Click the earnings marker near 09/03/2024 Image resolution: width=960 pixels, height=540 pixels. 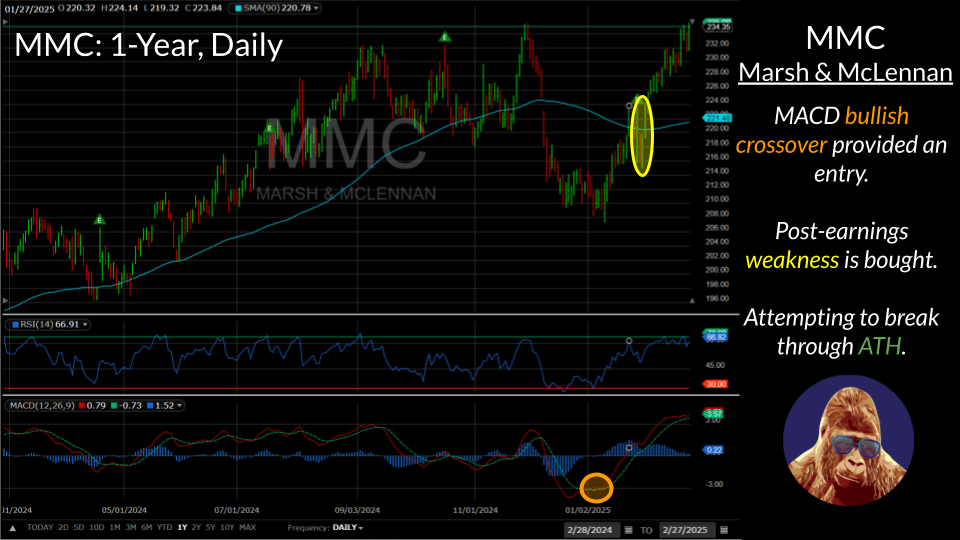click(x=445, y=38)
